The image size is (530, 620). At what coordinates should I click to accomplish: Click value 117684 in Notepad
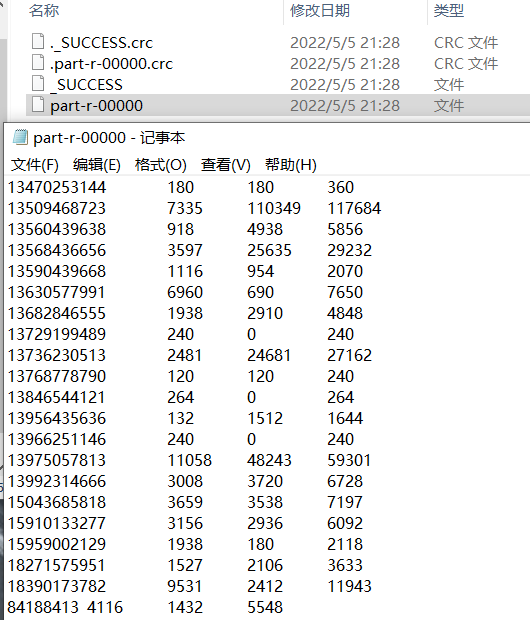(x=354, y=208)
